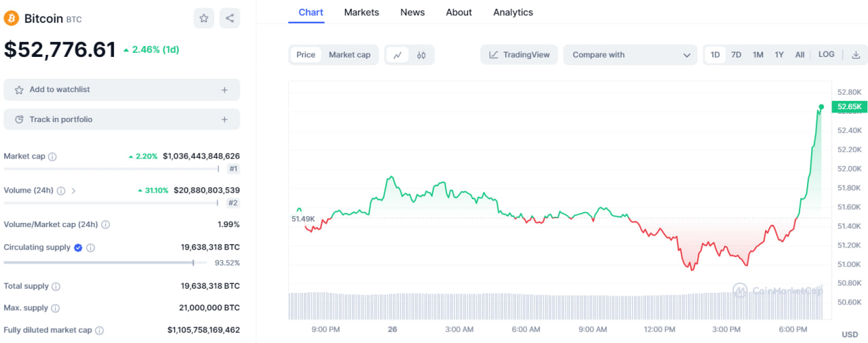Download chart data using download icon
The width and height of the screenshot is (868, 343).
pyautogui.click(x=856, y=55)
